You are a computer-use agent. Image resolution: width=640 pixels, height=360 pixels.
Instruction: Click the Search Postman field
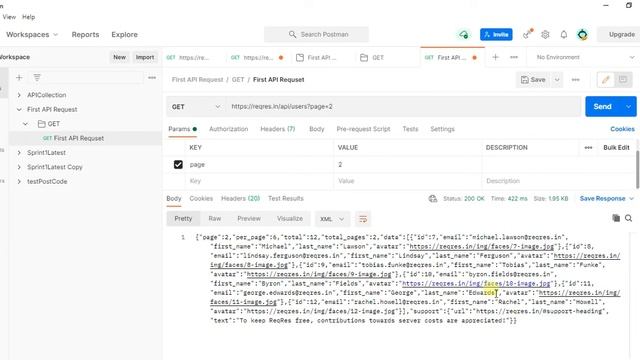(316, 35)
